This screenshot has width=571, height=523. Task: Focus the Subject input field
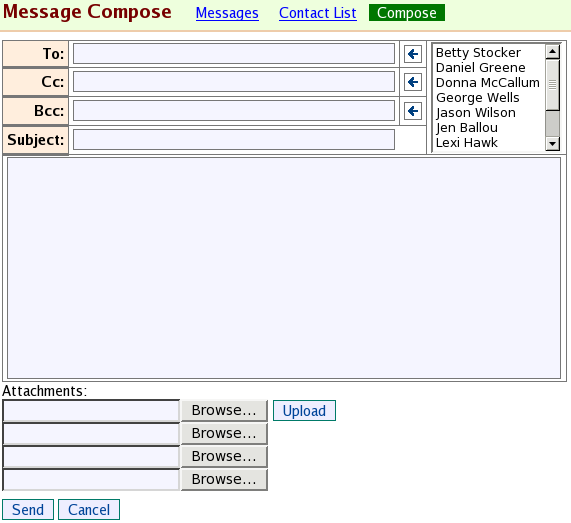click(x=234, y=139)
